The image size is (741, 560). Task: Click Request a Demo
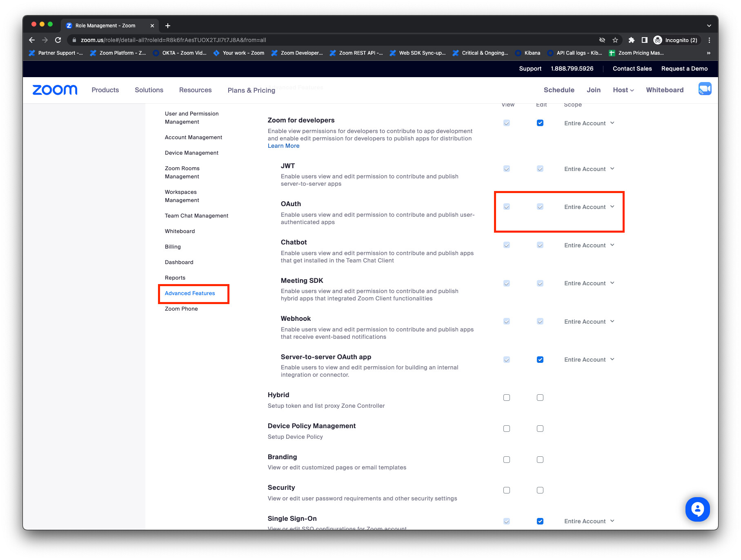pyautogui.click(x=684, y=69)
